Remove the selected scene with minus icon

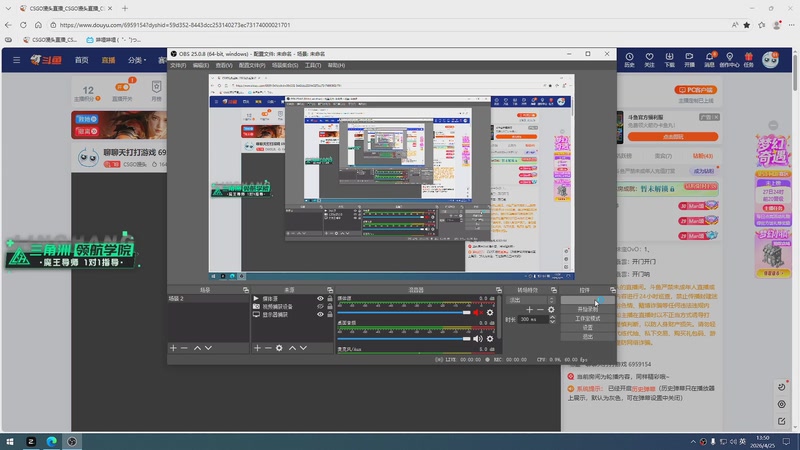click(184, 348)
